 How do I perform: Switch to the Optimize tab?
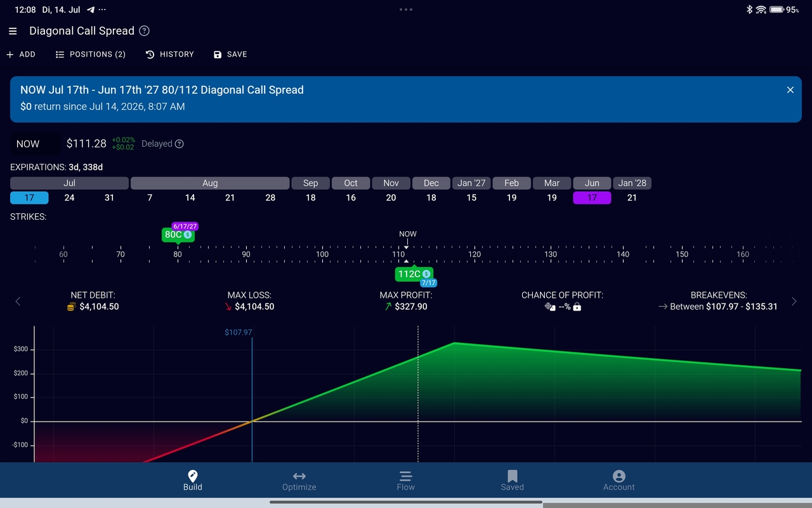(x=299, y=481)
